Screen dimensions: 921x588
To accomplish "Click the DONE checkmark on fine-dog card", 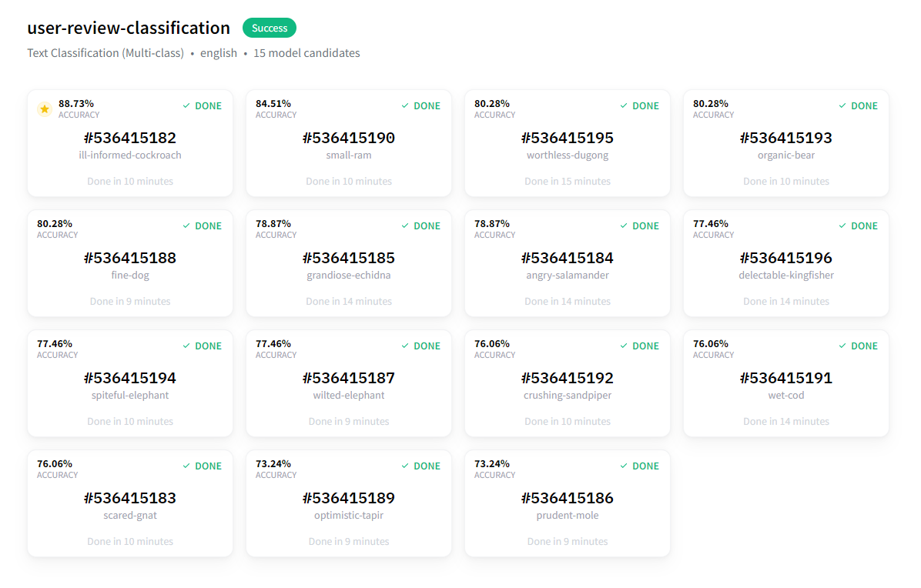I will [x=186, y=226].
